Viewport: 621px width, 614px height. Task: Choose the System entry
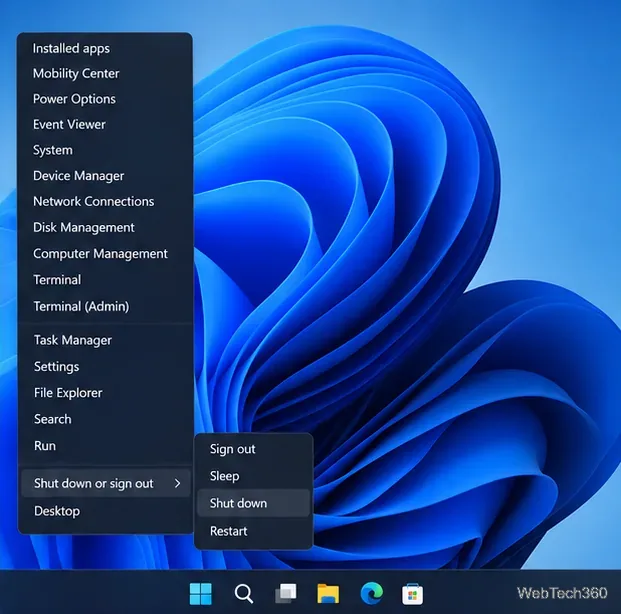(105, 150)
